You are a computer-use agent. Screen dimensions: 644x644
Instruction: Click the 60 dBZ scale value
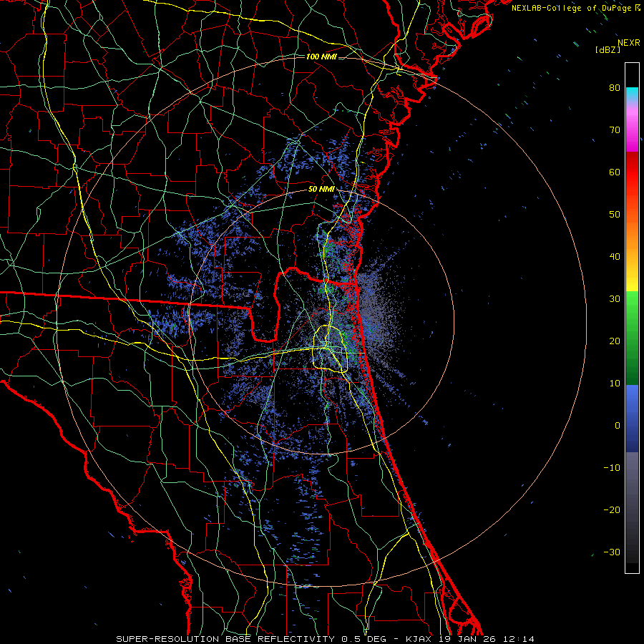coord(615,172)
